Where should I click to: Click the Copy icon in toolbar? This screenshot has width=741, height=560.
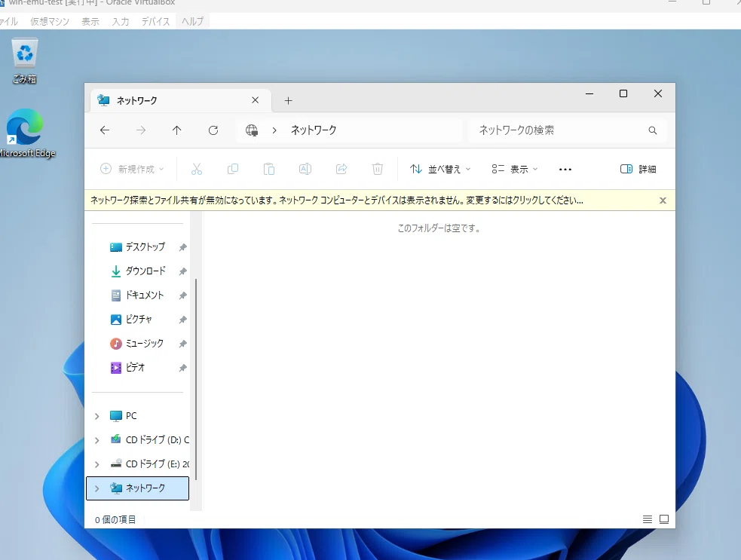(232, 169)
